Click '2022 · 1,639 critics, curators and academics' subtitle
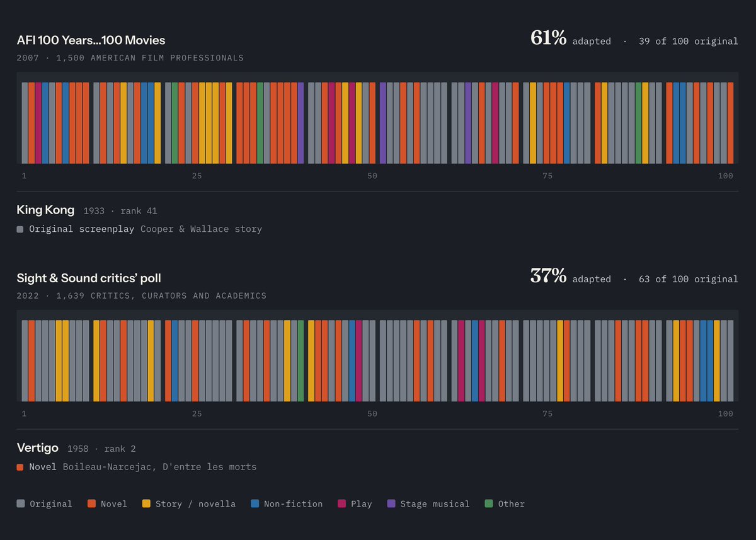The height and width of the screenshot is (540, 756). pos(142,296)
